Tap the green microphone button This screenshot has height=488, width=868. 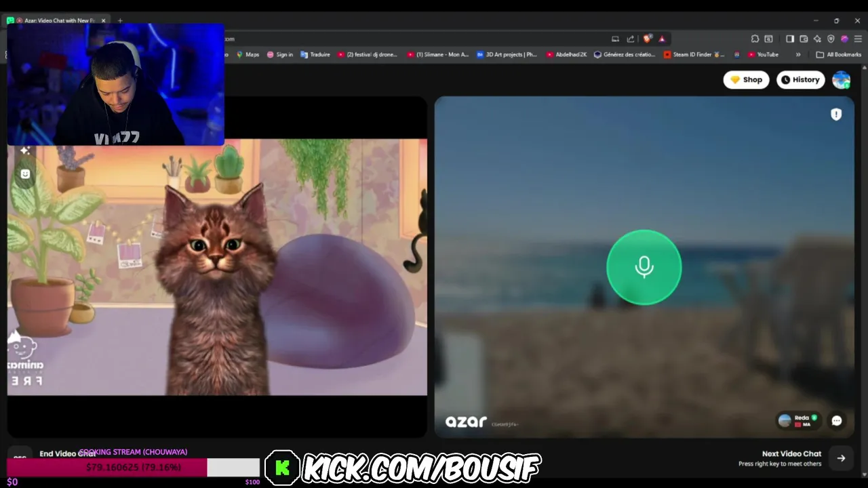(x=644, y=267)
